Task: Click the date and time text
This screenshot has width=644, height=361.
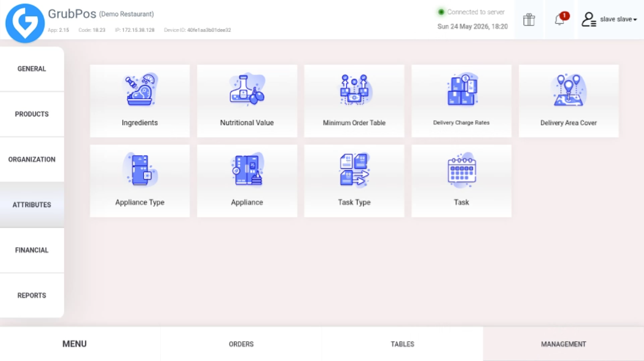Action: coord(473,27)
